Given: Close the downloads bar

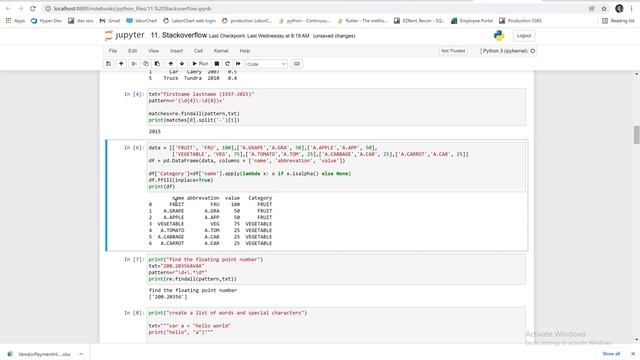Looking at the screenshot, I should click(x=633, y=353).
